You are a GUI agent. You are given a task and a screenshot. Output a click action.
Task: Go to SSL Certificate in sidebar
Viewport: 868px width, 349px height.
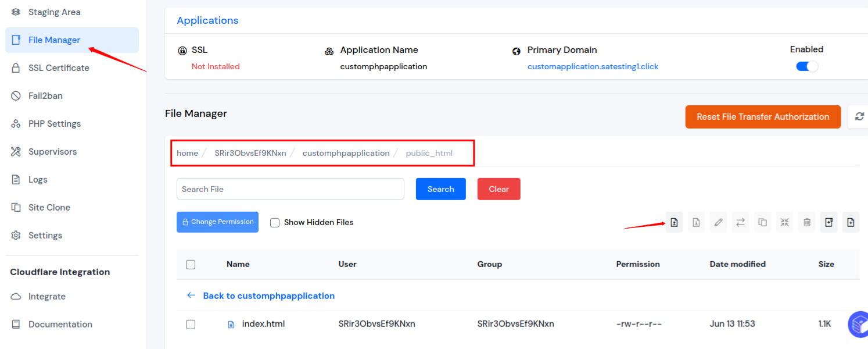pyautogui.click(x=59, y=68)
